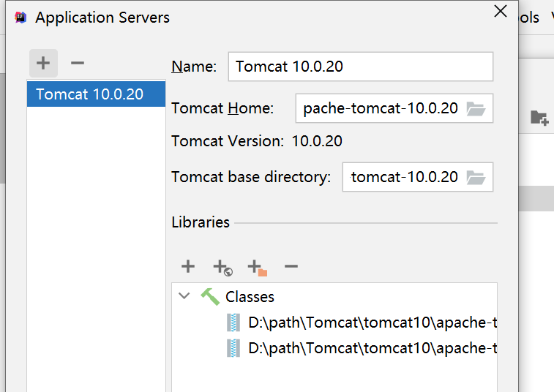Click the IntelliJ icon in title bar
Image resolution: width=554 pixels, height=392 pixels.
pos(20,18)
